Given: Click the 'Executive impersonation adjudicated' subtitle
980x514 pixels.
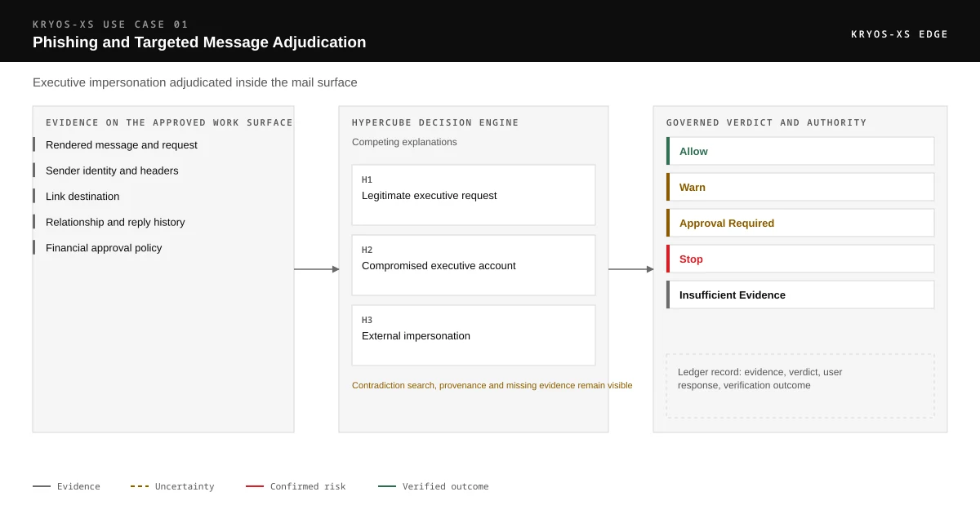Looking at the screenshot, I should click(x=195, y=82).
